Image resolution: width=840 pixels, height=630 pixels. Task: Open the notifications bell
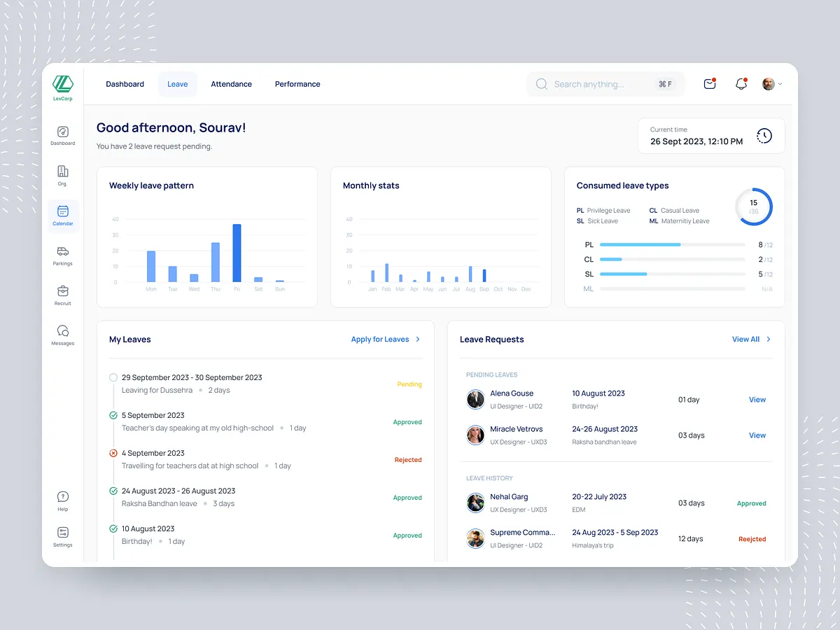point(741,83)
